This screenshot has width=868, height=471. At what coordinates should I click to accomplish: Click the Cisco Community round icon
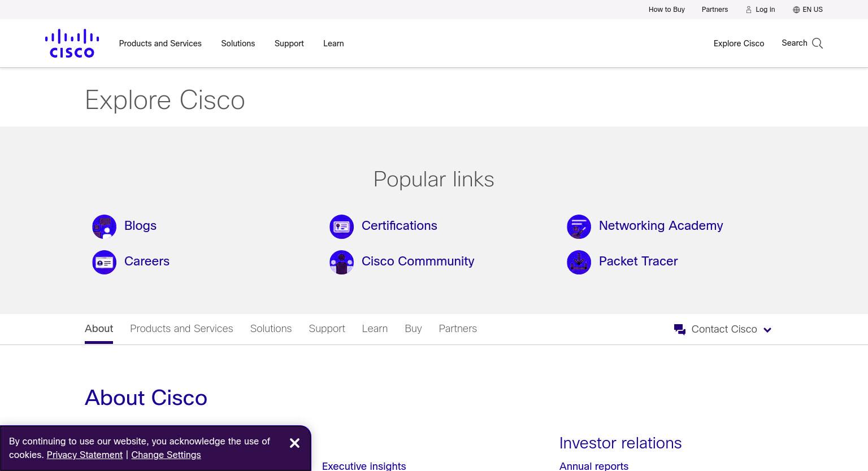click(x=341, y=262)
